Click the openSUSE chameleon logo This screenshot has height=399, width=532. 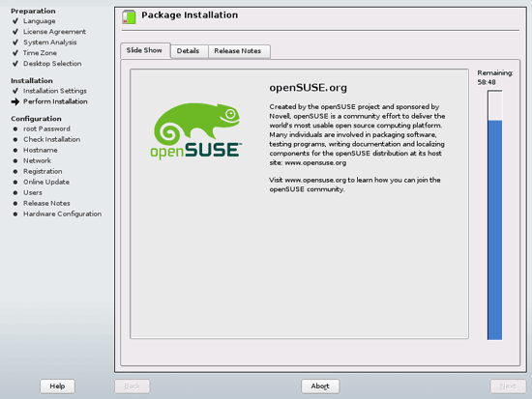pos(196,130)
